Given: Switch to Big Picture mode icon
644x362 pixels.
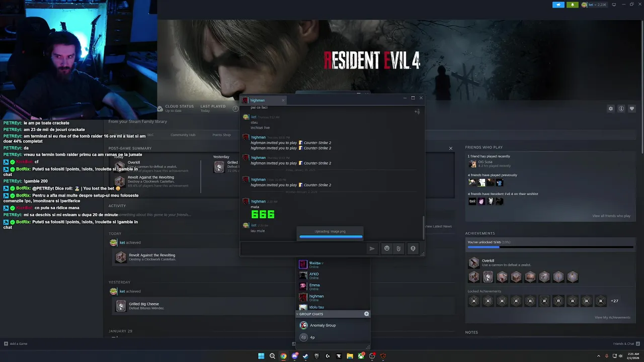Looking at the screenshot, I should pos(614,5).
